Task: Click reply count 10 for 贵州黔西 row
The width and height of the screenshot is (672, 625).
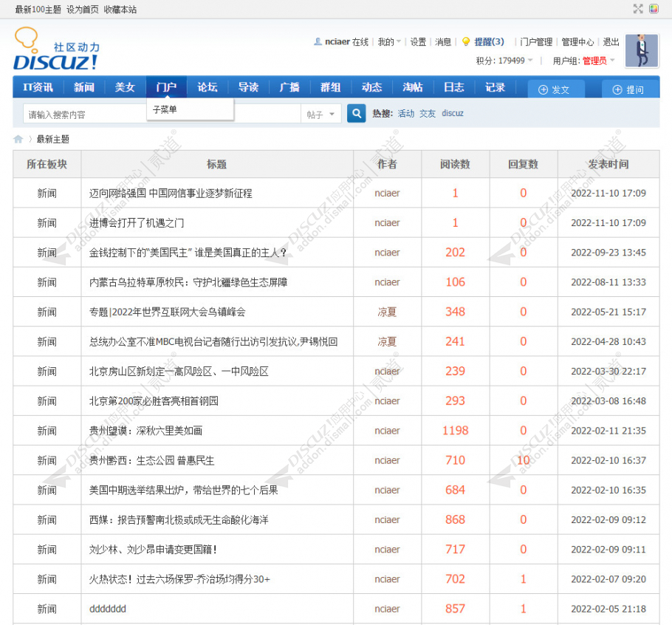Action: [524, 460]
